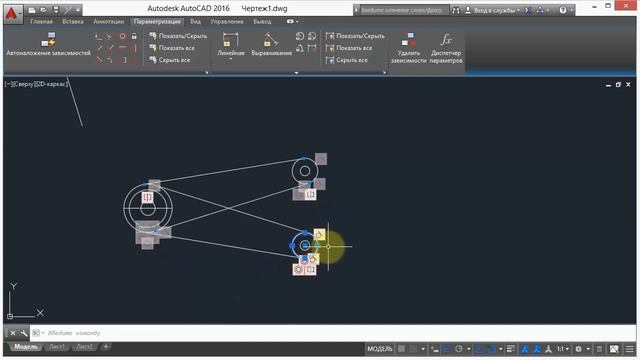Open the help question mark icon
Image resolution: width=640 pixels, height=360 pixels.
[x=563, y=10]
